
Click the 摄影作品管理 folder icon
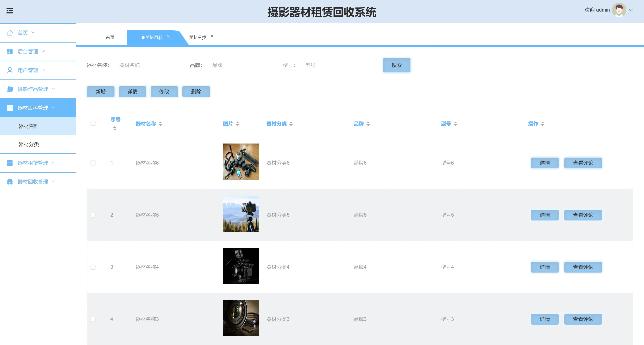pyautogui.click(x=10, y=89)
